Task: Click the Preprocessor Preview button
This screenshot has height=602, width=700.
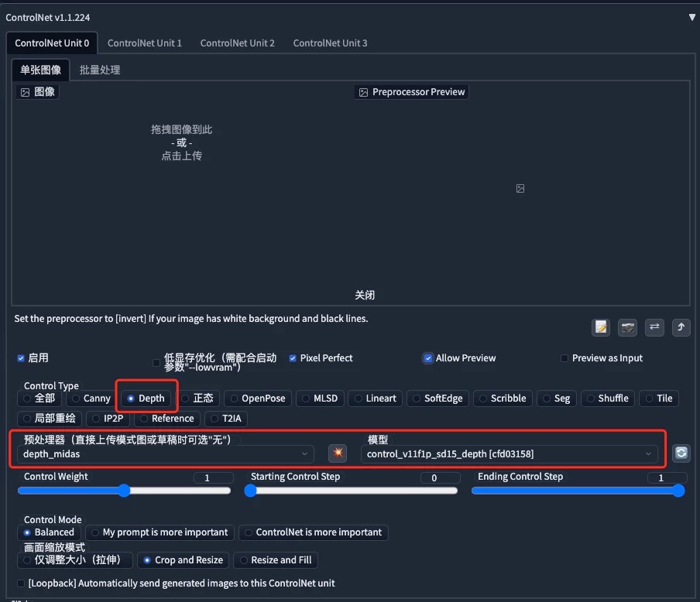Action: (413, 91)
